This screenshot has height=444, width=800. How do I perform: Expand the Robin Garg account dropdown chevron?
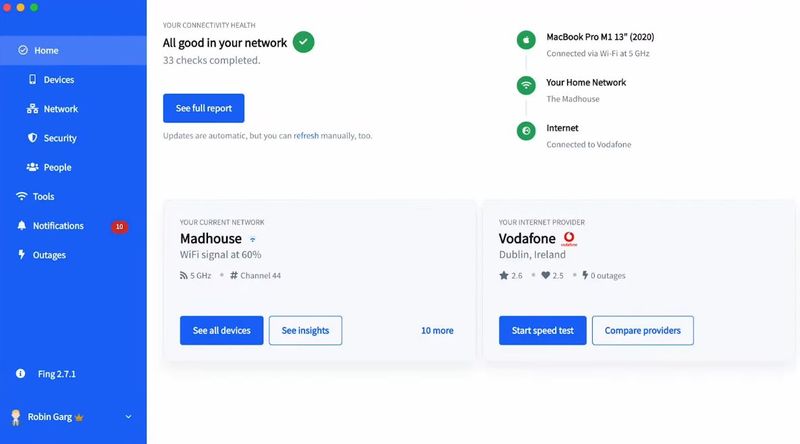(x=128, y=417)
